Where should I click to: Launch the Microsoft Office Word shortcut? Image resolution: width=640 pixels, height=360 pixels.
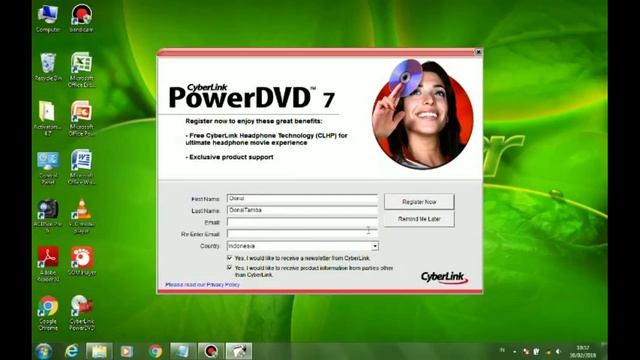click(x=81, y=167)
